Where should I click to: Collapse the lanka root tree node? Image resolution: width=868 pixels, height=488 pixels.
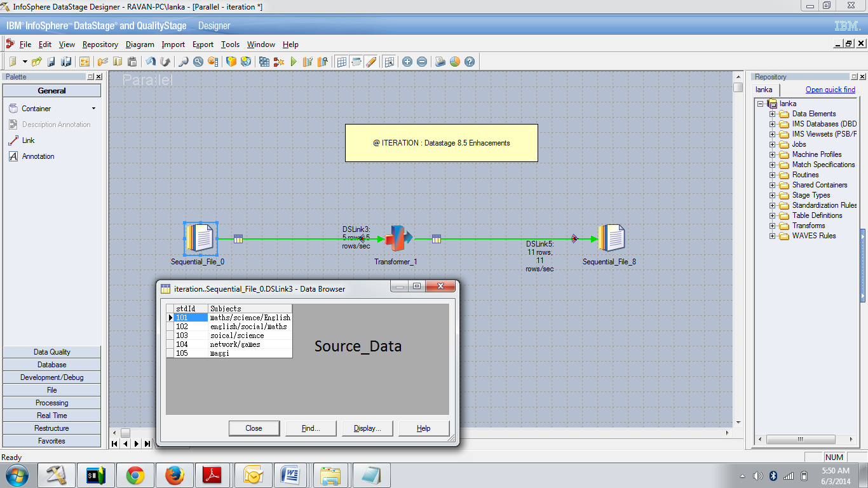[761, 104]
